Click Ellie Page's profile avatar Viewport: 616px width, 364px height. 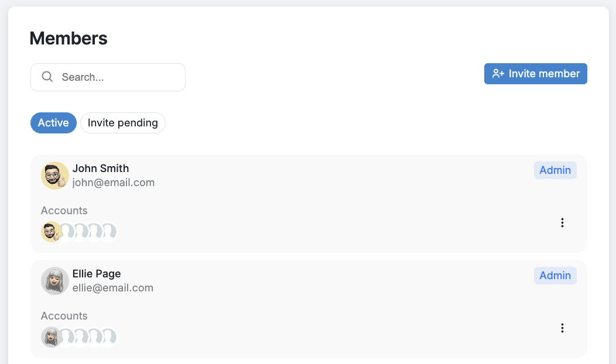tap(55, 281)
